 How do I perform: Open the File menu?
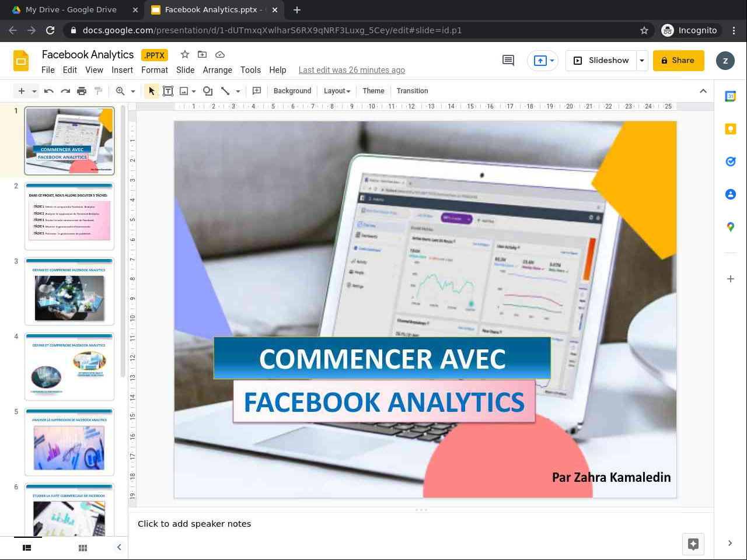[x=48, y=70]
